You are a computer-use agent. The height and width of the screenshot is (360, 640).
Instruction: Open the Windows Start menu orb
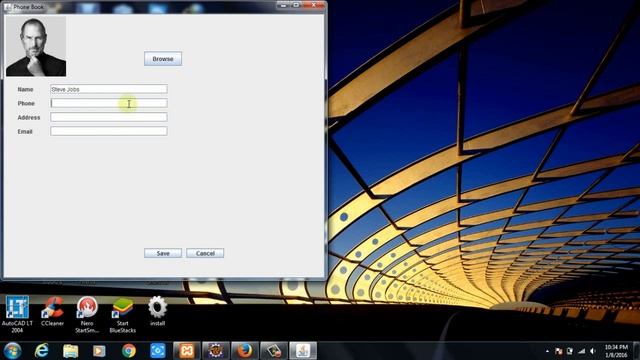12,351
